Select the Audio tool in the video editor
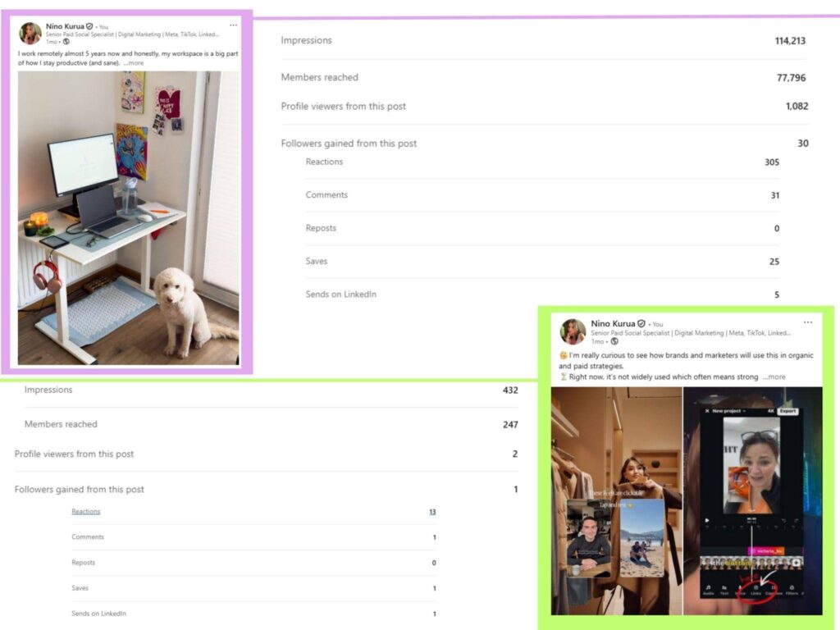840x630 pixels. pos(708,588)
